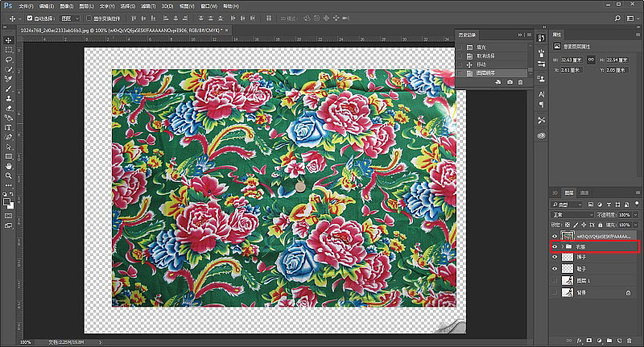Click the height H value field

tap(617, 60)
